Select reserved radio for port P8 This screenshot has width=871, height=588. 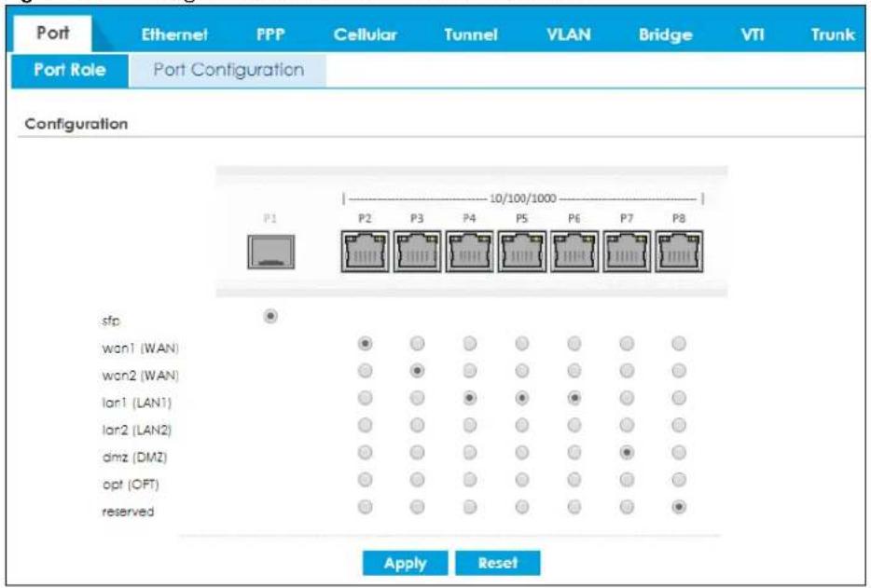(679, 506)
